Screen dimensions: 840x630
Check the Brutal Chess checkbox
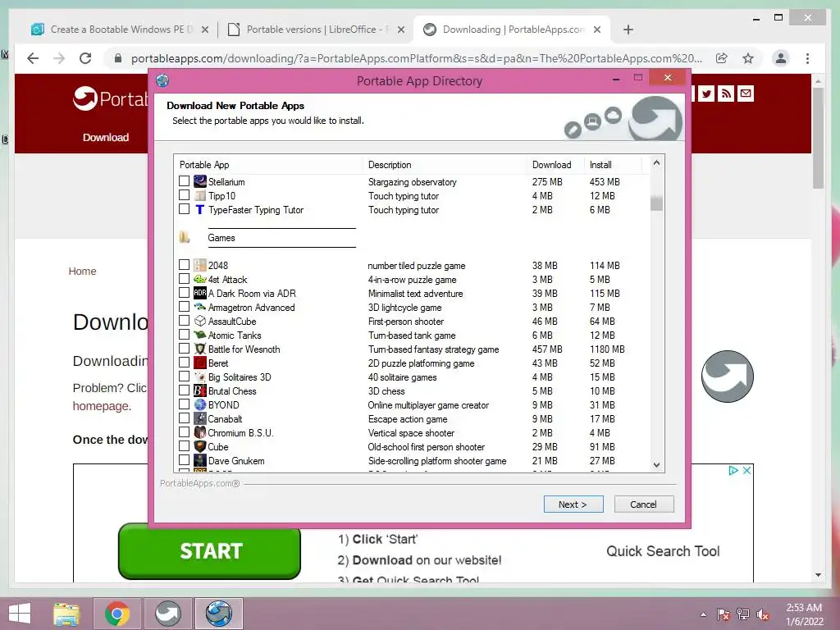(x=184, y=390)
